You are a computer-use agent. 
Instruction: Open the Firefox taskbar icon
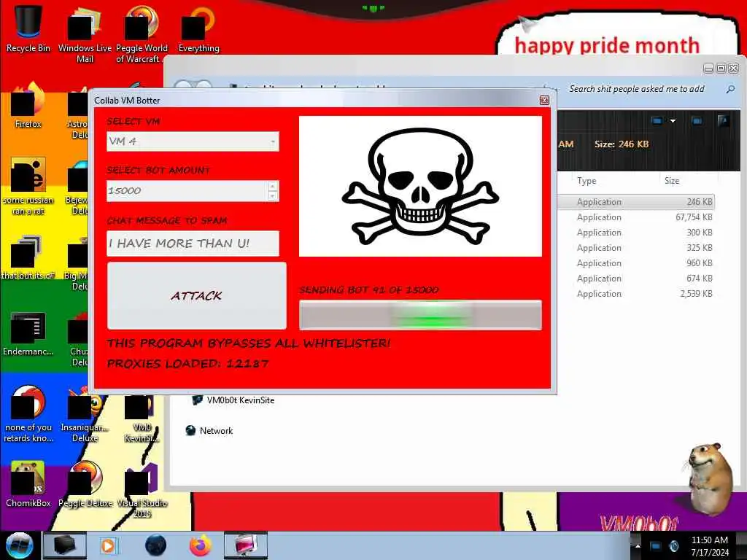click(x=201, y=545)
